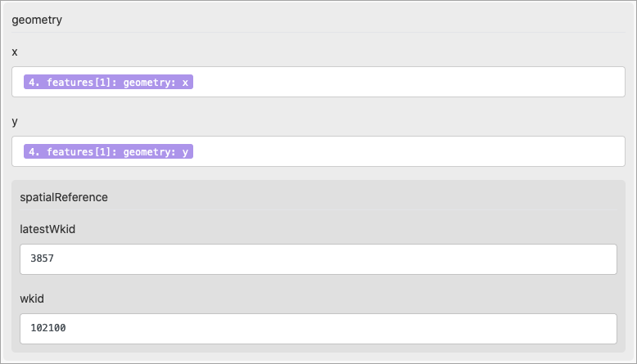The height and width of the screenshot is (364, 637).
Task: Click the "latestWkid" field label
Action: pos(47,229)
